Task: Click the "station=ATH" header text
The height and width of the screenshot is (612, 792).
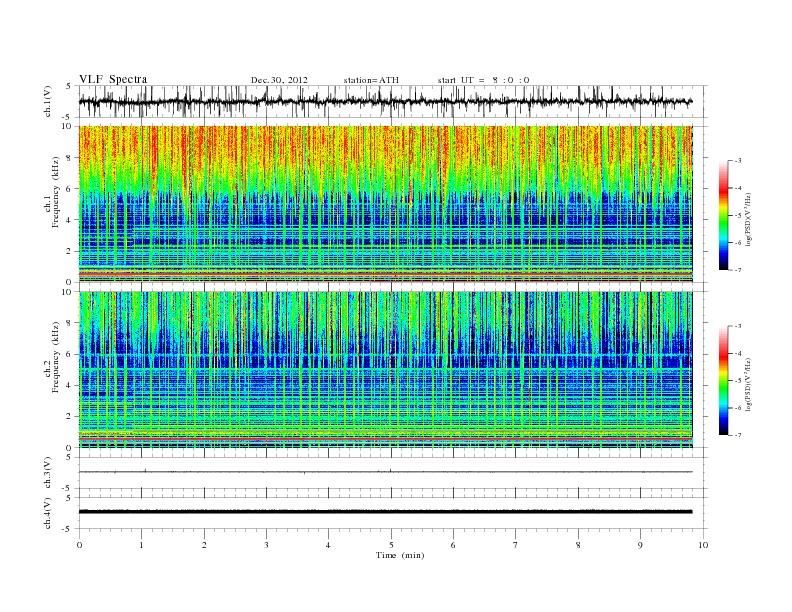Action: [x=371, y=80]
